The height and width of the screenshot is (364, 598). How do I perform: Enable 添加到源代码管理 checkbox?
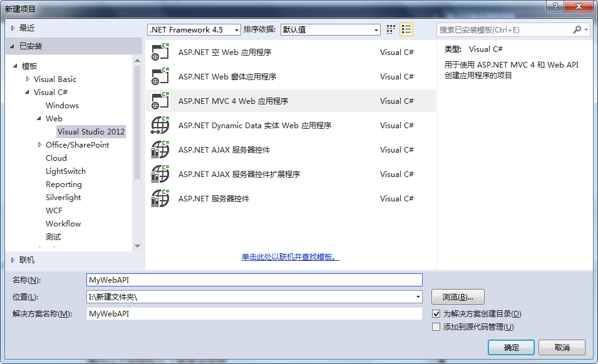tap(436, 327)
